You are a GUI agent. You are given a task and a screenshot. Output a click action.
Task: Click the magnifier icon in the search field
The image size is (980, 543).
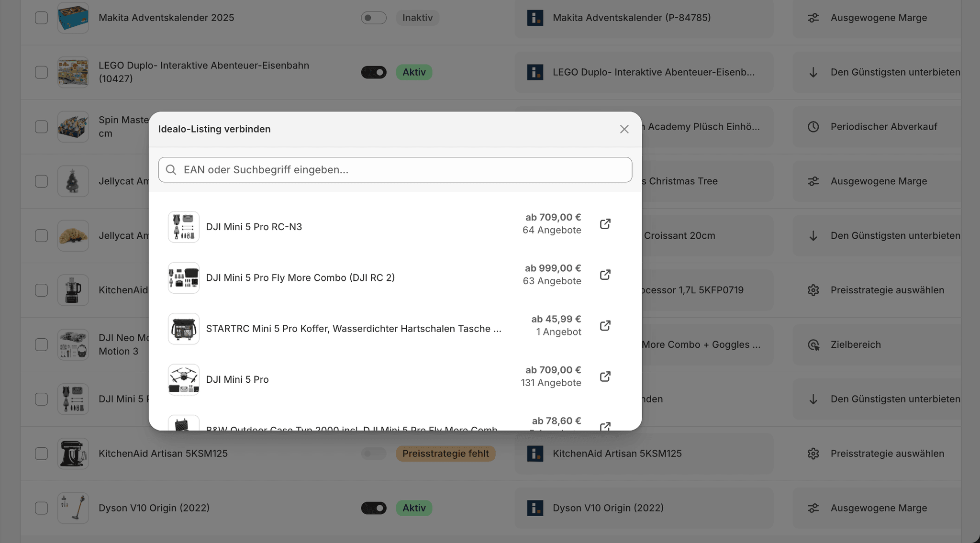click(x=171, y=170)
